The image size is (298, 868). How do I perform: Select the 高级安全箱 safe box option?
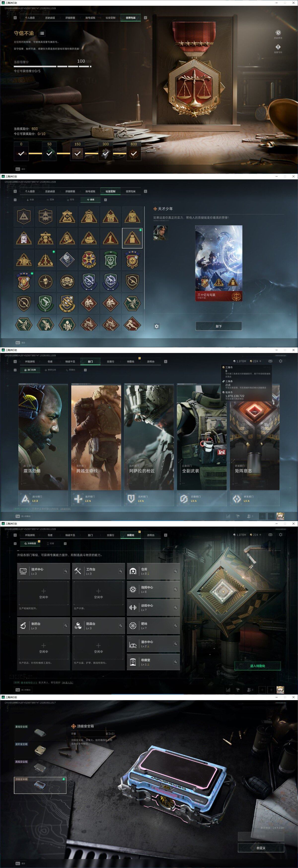[x=40, y=767]
